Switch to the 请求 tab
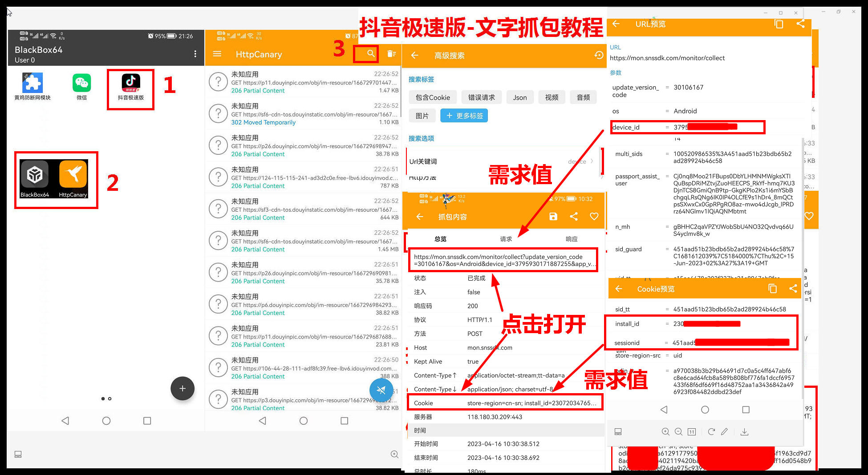 (x=506, y=239)
